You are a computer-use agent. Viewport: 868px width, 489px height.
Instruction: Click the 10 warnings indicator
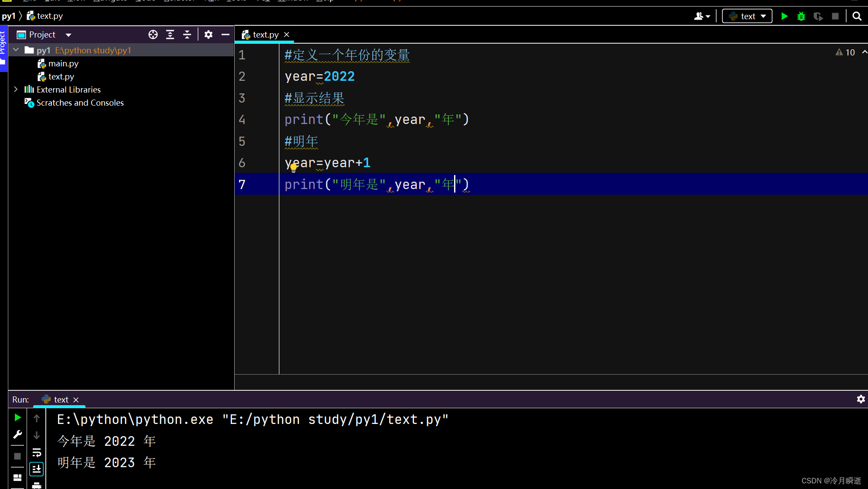pos(846,52)
